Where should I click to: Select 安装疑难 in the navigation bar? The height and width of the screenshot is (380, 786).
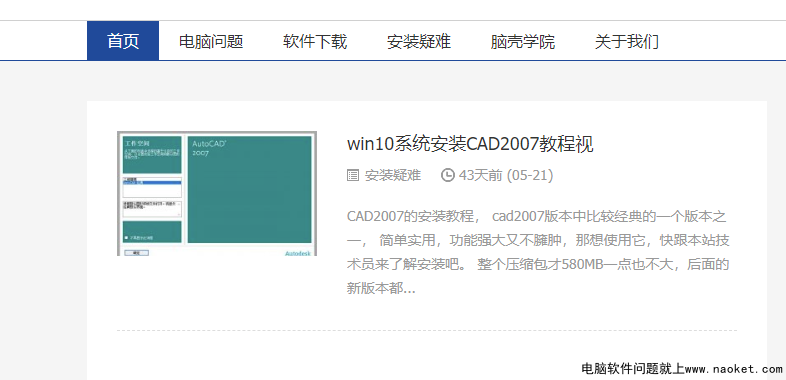click(419, 41)
